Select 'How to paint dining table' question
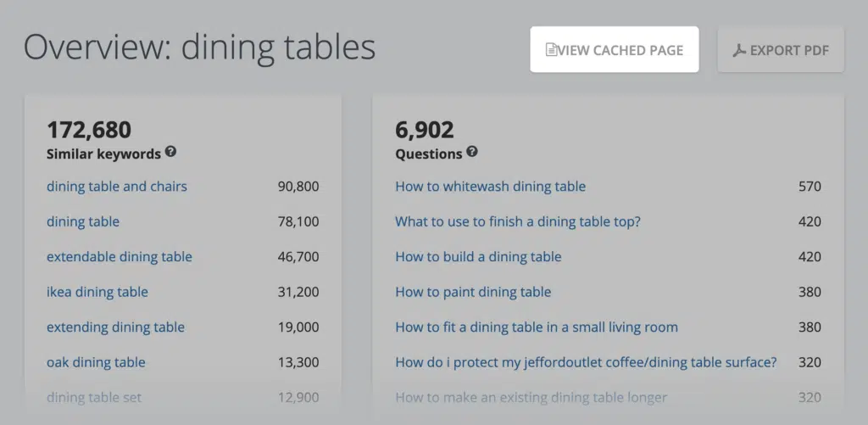This screenshot has height=425, width=868. [x=473, y=292]
